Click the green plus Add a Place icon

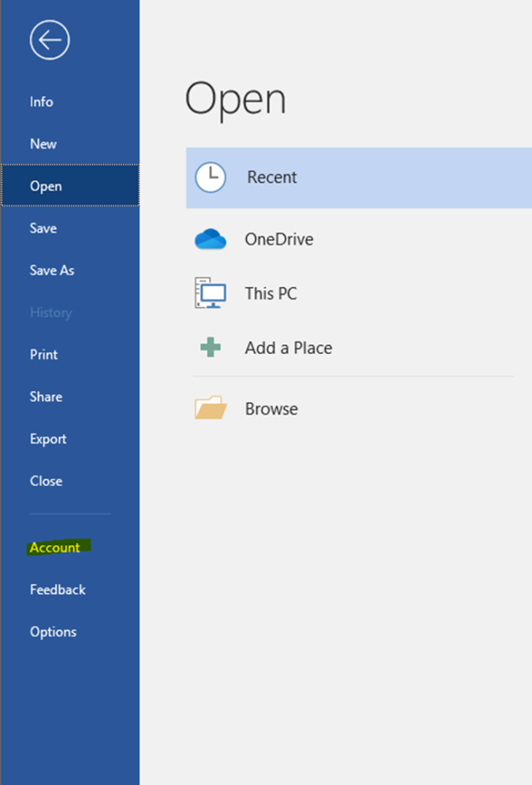[210, 347]
